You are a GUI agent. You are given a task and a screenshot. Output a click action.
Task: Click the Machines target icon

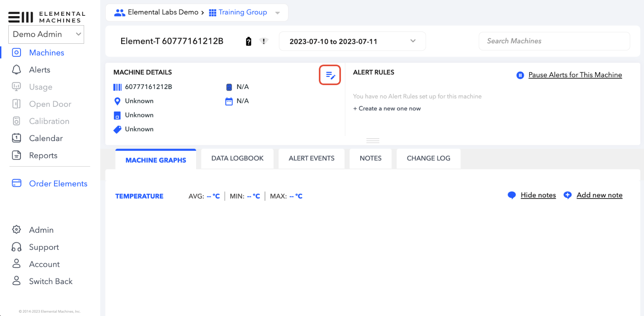coord(17,52)
